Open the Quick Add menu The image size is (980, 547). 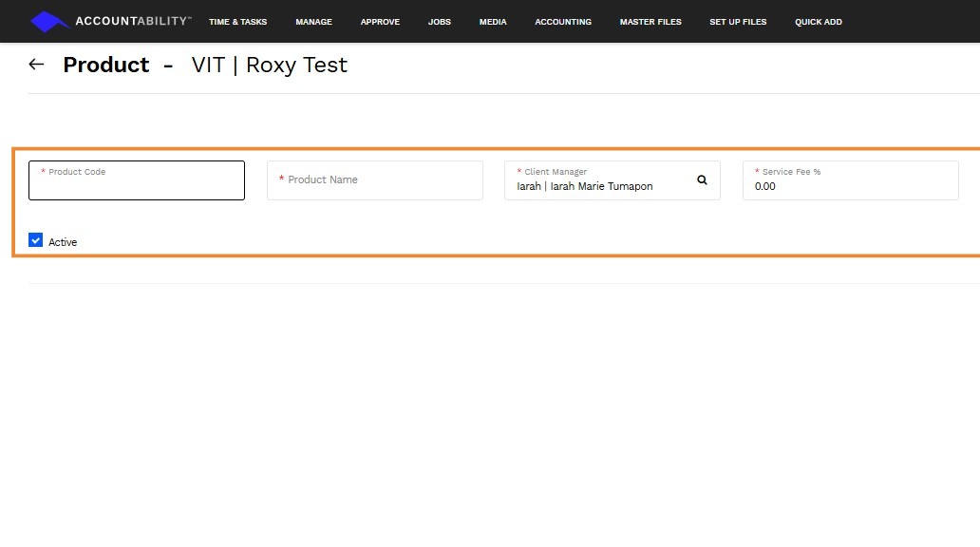[x=819, y=22]
